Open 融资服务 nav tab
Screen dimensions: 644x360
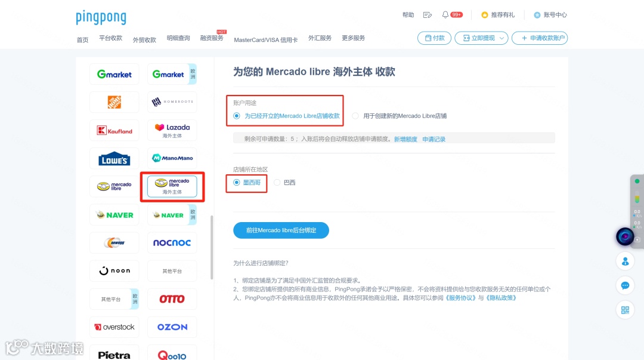pyautogui.click(x=212, y=38)
